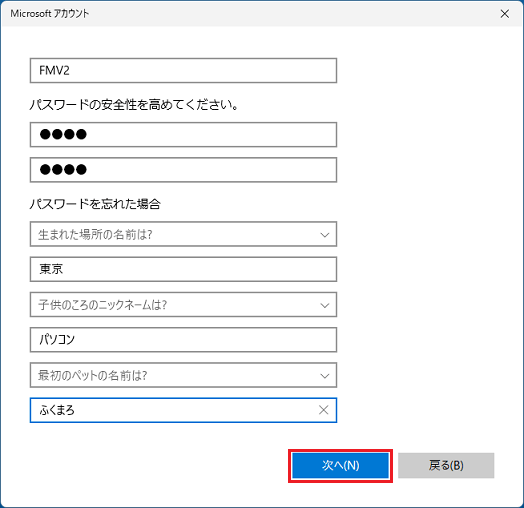Click the パスワードを忘れた場合 heading
The width and height of the screenshot is (524, 508).
click(x=95, y=204)
